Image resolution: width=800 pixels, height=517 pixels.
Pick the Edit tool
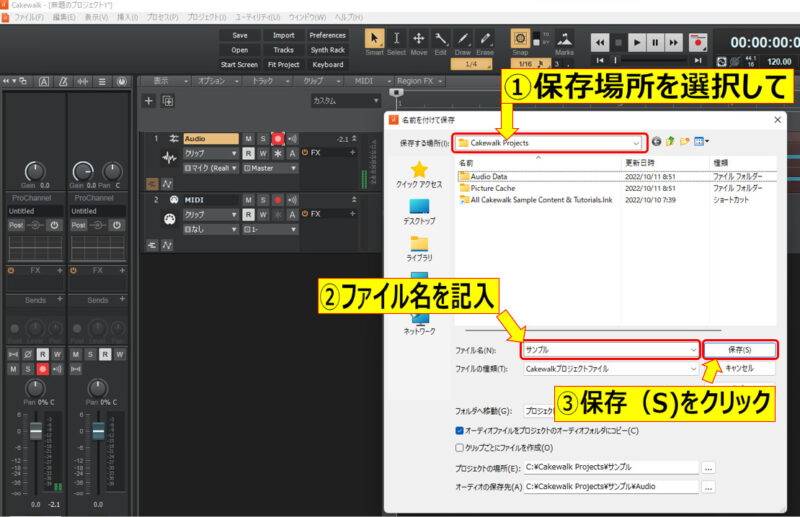pos(440,39)
